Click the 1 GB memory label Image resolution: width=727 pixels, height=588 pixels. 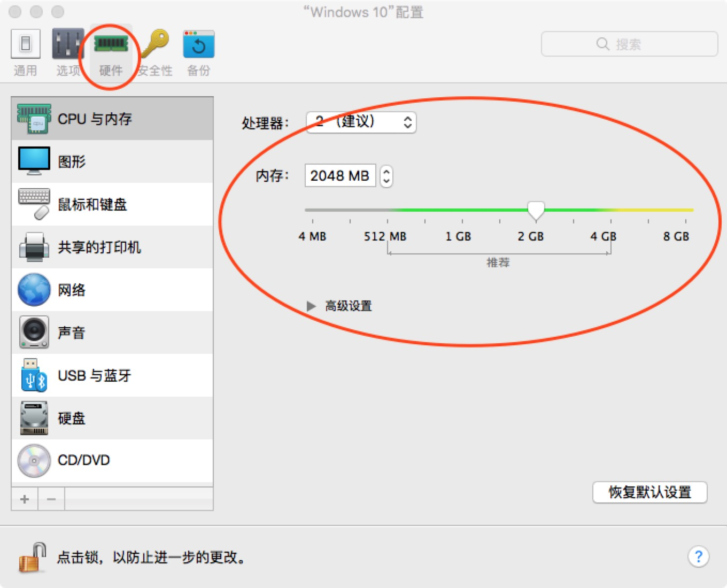pos(458,236)
